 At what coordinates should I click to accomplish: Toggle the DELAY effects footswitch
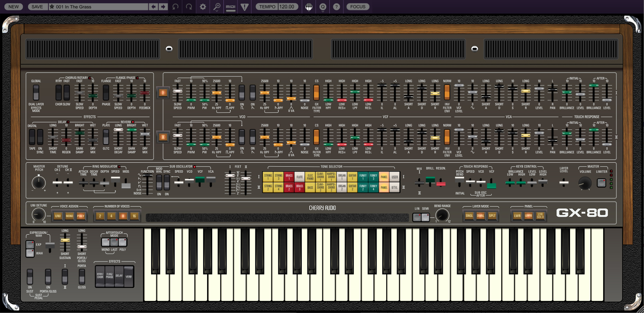point(119,276)
